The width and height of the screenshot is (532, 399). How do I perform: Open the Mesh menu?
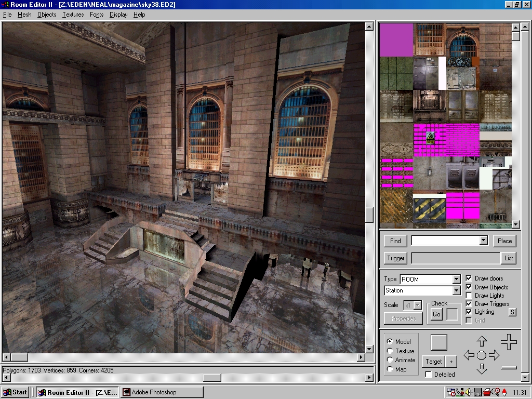(x=24, y=15)
